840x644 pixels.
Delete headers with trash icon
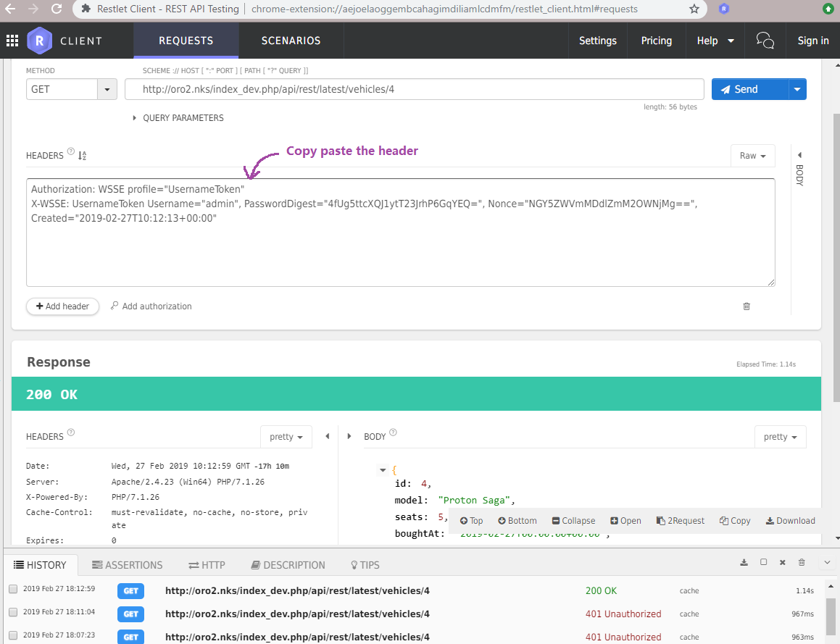coord(747,306)
